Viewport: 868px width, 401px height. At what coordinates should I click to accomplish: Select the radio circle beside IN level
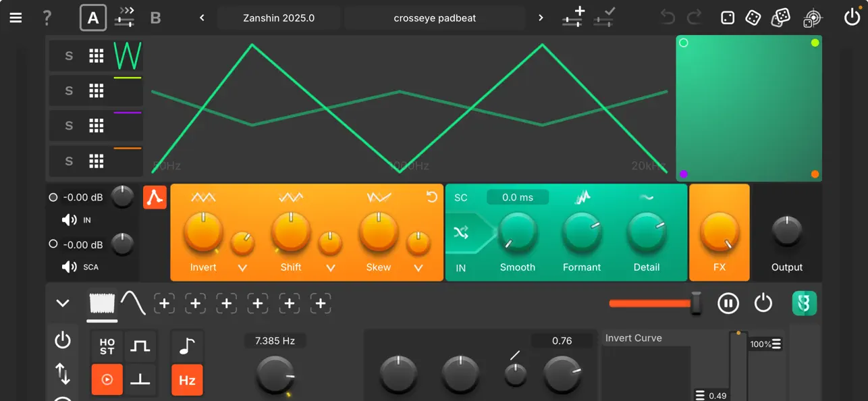click(x=53, y=198)
